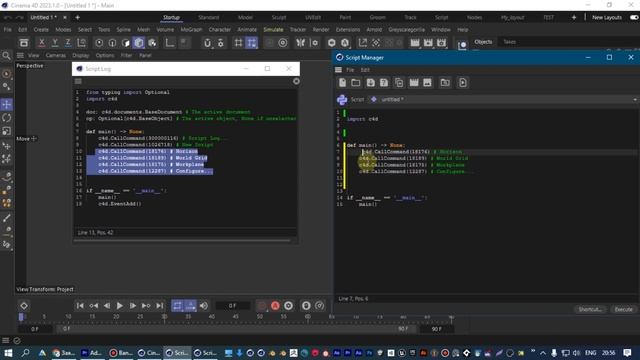Create a new script in Script Manager

click(342, 83)
